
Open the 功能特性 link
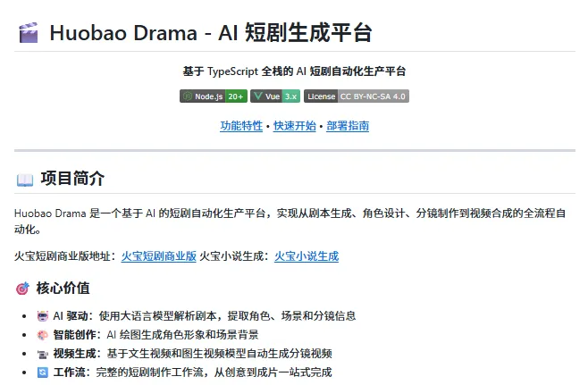(x=241, y=126)
